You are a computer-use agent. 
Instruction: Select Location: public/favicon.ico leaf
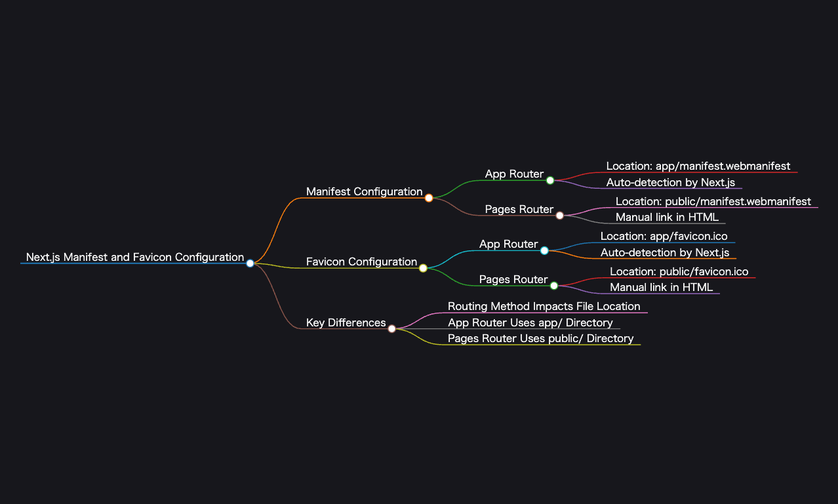pos(679,271)
